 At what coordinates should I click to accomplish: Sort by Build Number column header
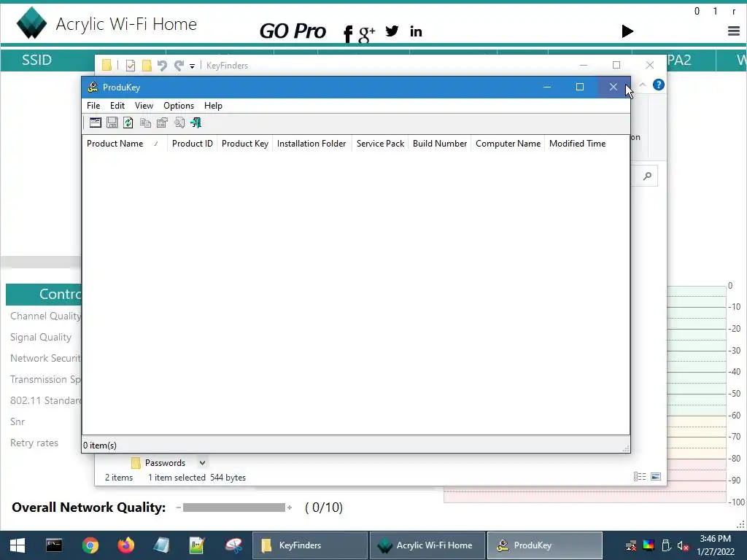click(x=440, y=144)
